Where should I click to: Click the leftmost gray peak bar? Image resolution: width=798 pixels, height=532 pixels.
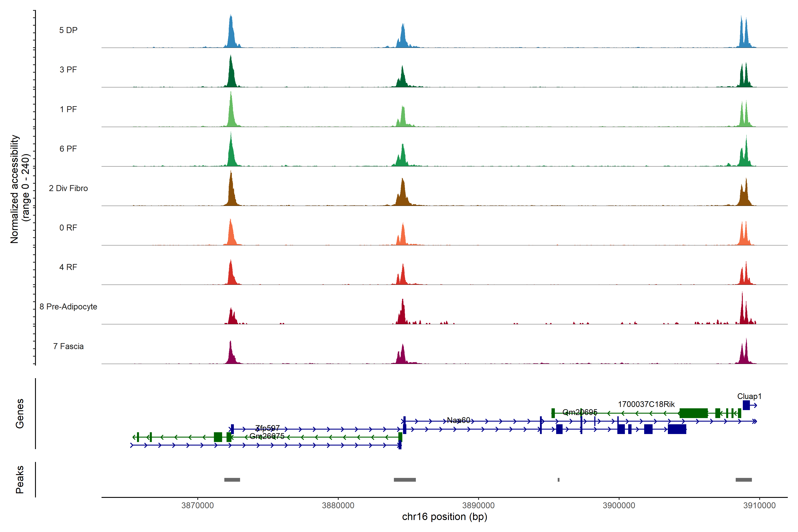[x=232, y=480]
